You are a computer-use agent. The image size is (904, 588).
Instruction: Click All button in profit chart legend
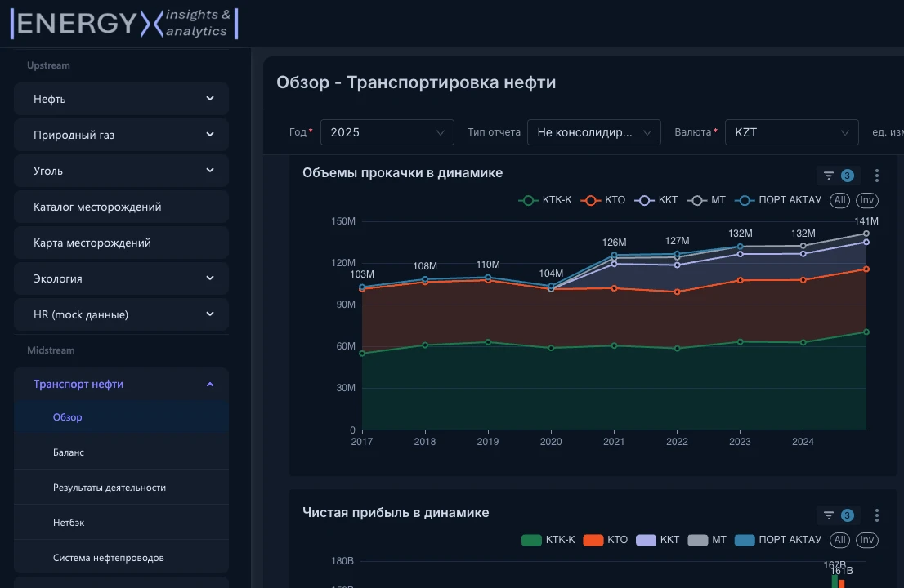pyautogui.click(x=839, y=540)
